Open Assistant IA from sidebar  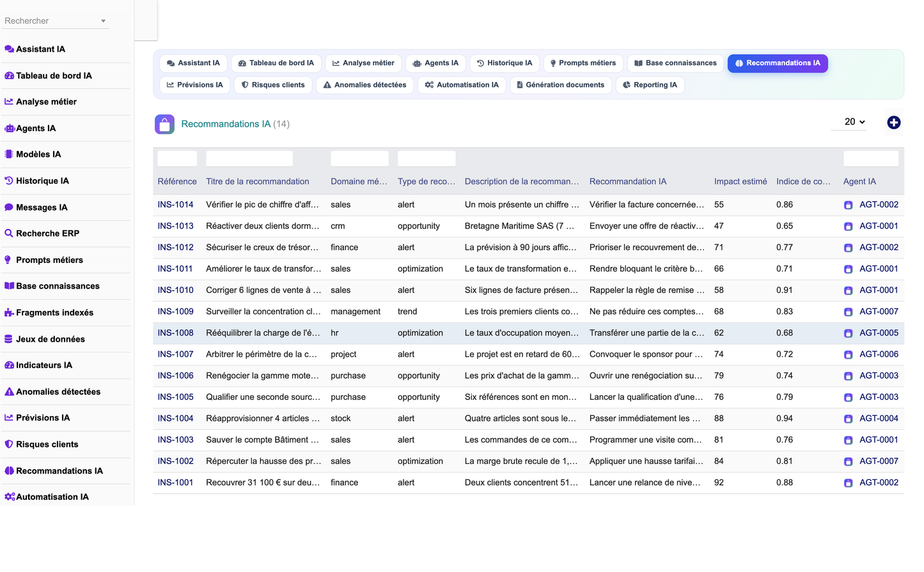[x=40, y=49]
